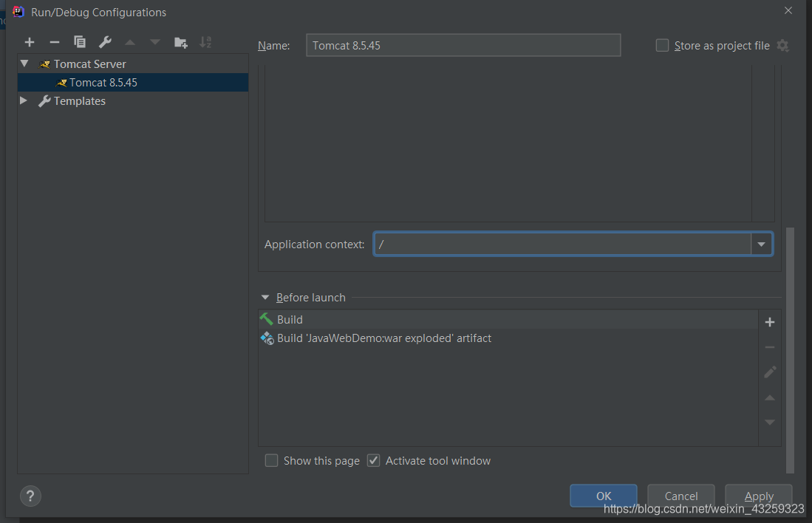Add a before launch task
This screenshot has width=812, height=523.
(770, 322)
